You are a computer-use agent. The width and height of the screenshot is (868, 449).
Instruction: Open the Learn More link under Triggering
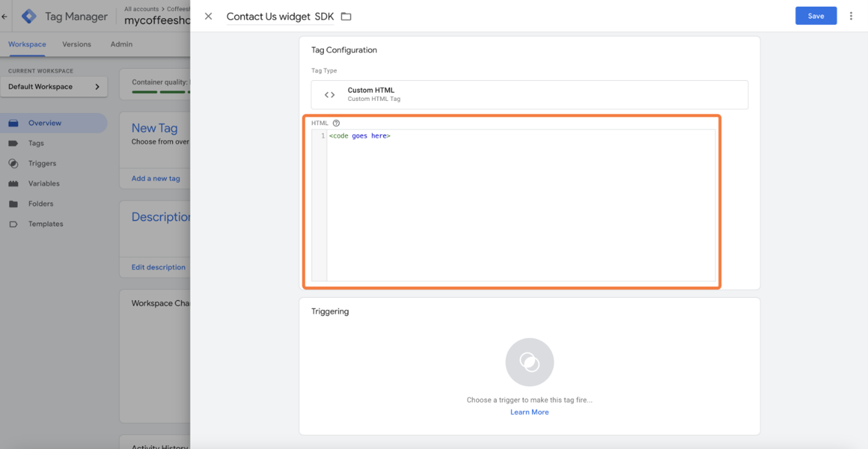(x=529, y=412)
